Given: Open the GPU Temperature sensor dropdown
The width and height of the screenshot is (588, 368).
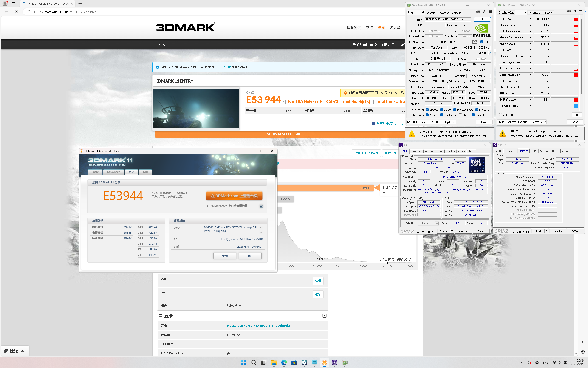Looking at the screenshot, I should (530, 32).
